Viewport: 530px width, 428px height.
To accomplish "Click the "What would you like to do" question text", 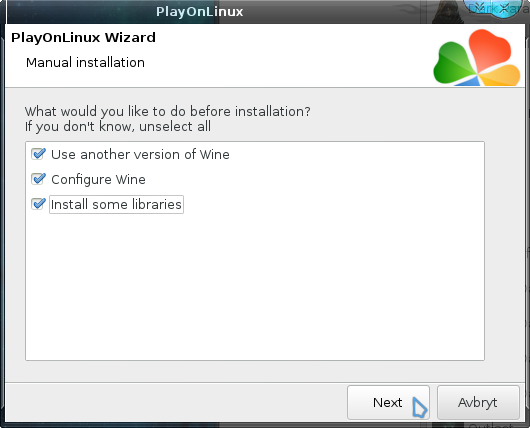I will pyautogui.click(x=168, y=111).
